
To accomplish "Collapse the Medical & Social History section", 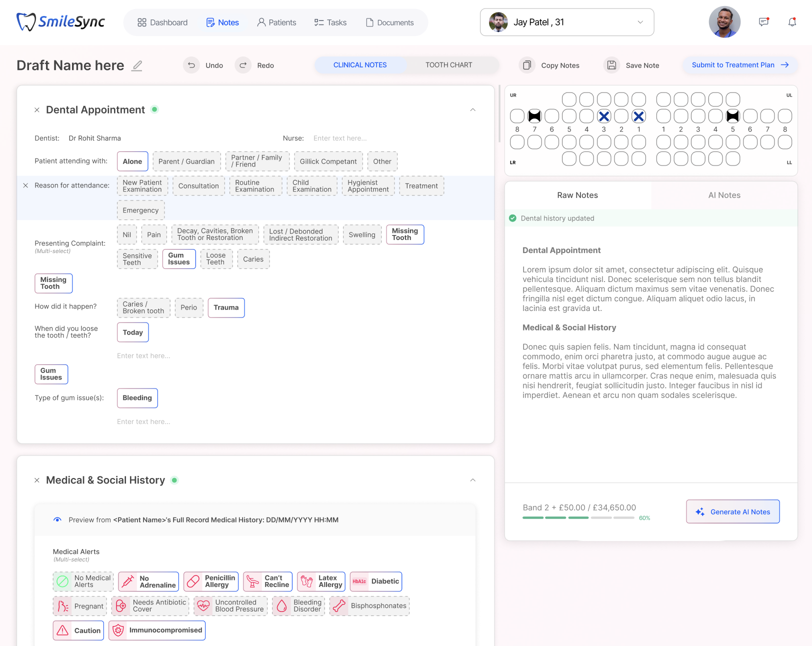I will 472,480.
